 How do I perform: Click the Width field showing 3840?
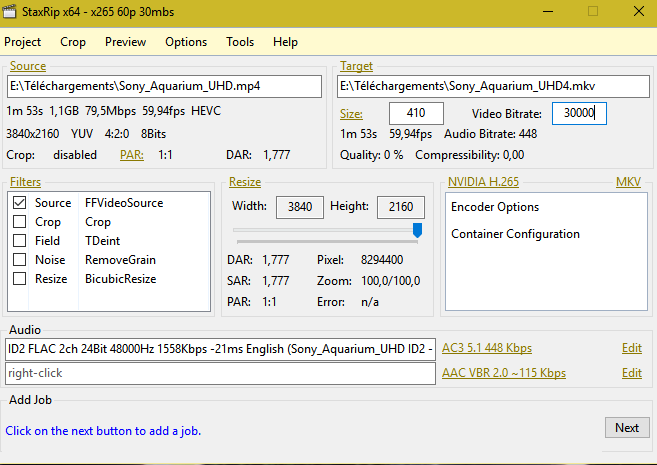[x=300, y=207]
